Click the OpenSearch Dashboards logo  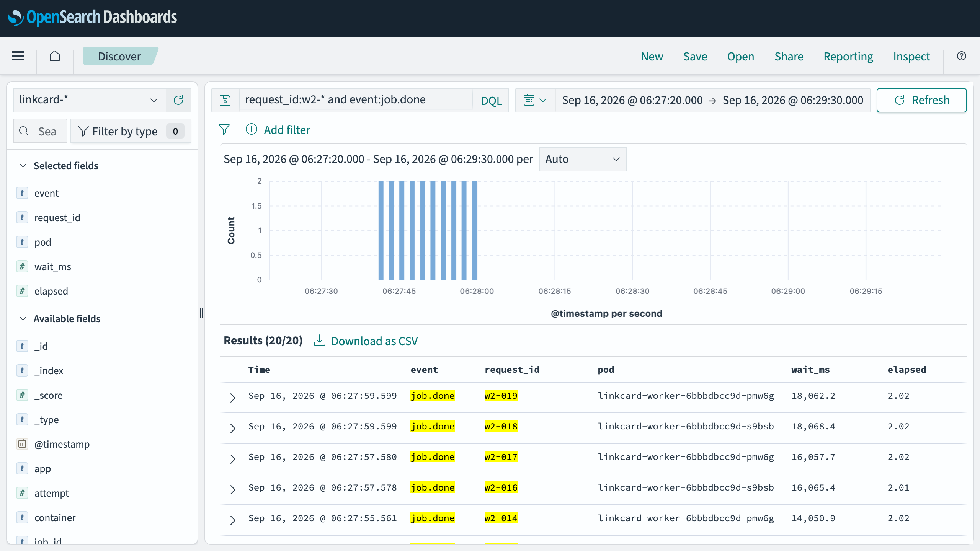click(x=93, y=17)
